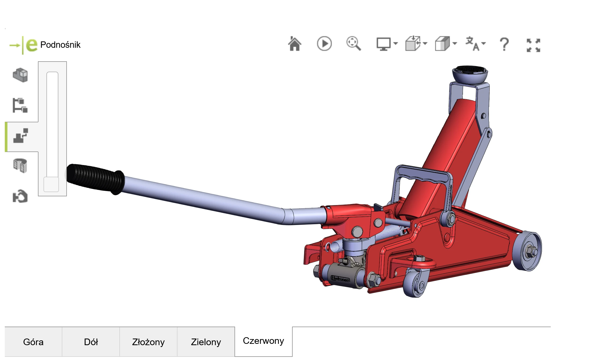Play the animation with the play button
The height and width of the screenshot is (364, 603).
(x=324, y=44)
